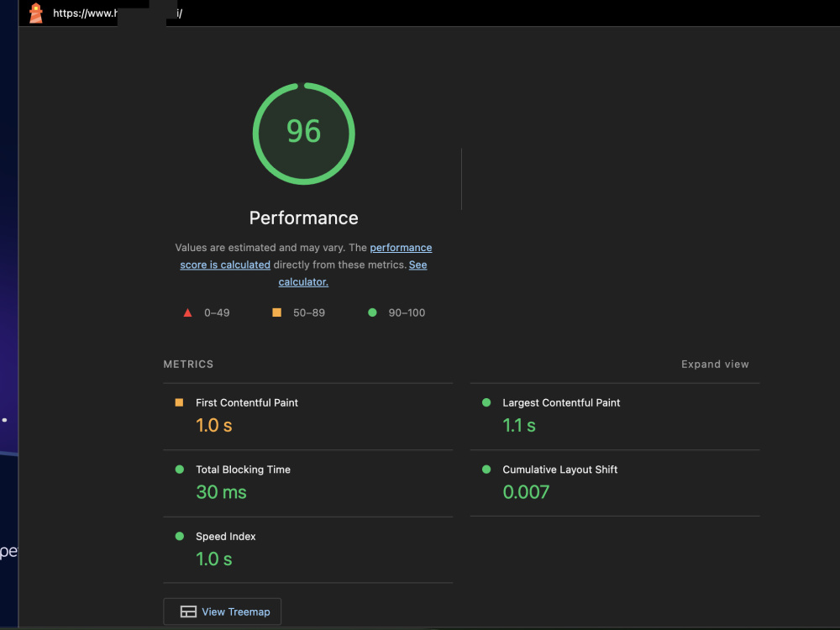Screen dimensions: 840x630
Task: Click the green dot beside Total Blocking Time
Action: (x=180, y=470)
